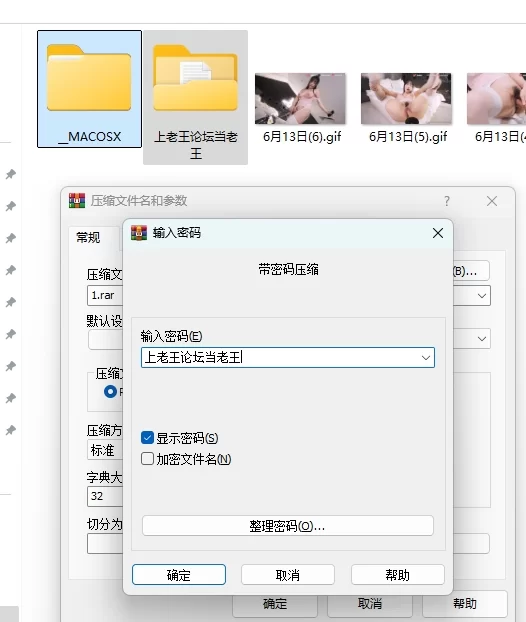Select the selected format radio button under 压缩

[x=110, y=392]
